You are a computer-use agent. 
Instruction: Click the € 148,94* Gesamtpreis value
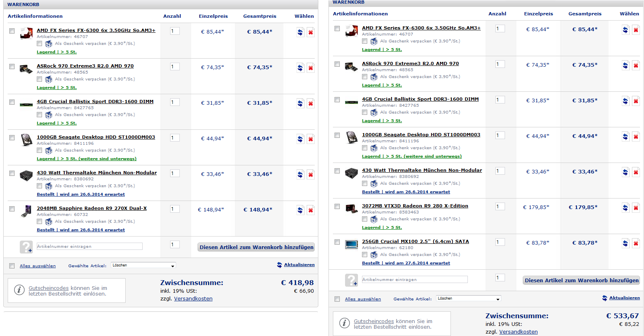tap(258, 210)
